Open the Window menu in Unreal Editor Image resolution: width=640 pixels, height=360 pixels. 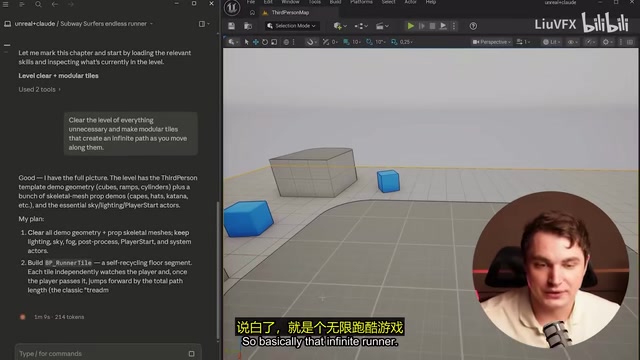[290, 2]
